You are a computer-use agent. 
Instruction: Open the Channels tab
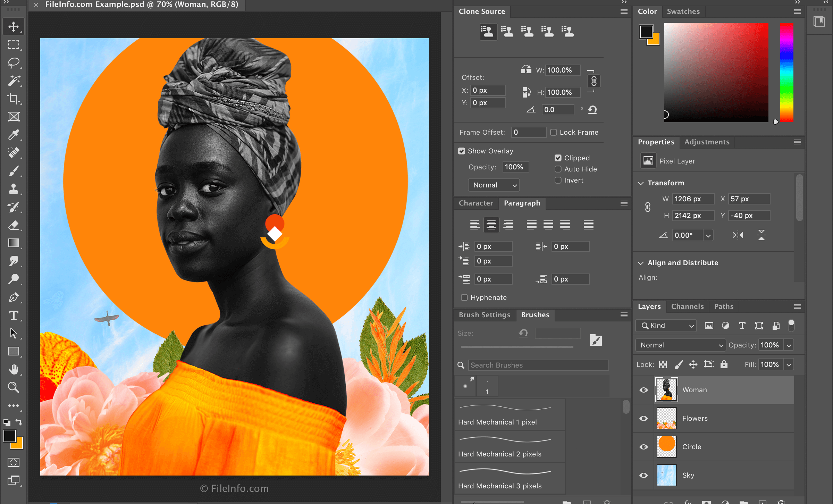click(x=687, y=306)
